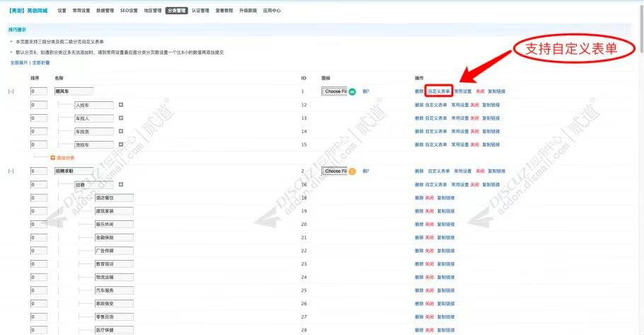
Task: Click 删除 in the ID 25 row
Action: pyautogui.click(x=419, y=290)
